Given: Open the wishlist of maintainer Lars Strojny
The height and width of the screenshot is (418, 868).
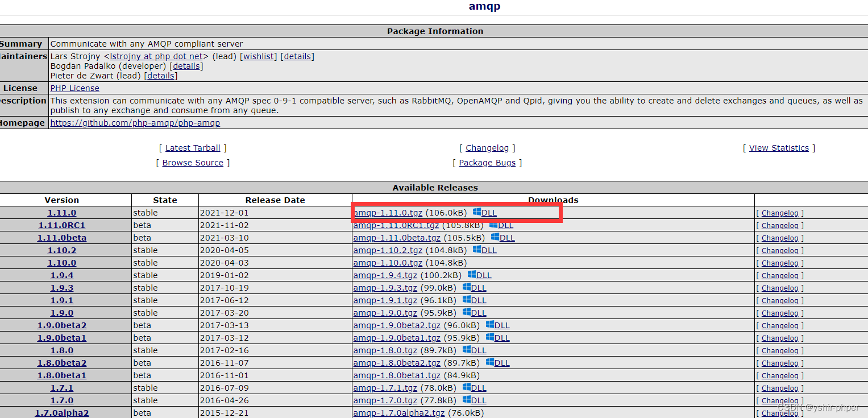Looking at the screenshot, I should coord(258,56).
